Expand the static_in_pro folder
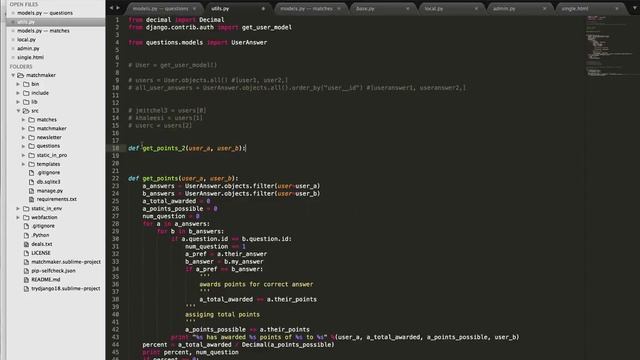Screen dimensions: 640x360 (x=23, y=155)
